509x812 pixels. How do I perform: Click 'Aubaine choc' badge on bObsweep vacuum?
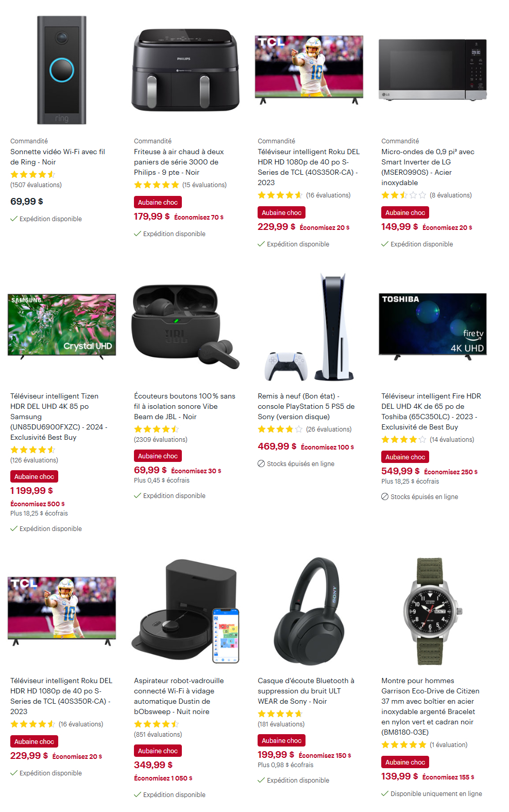(x=158, y=751)
